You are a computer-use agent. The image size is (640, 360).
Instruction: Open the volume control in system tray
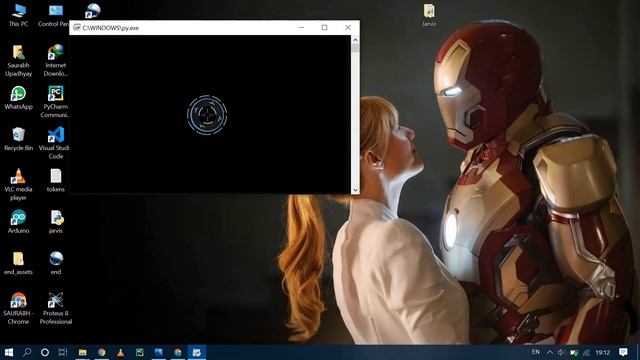point(561,352)
